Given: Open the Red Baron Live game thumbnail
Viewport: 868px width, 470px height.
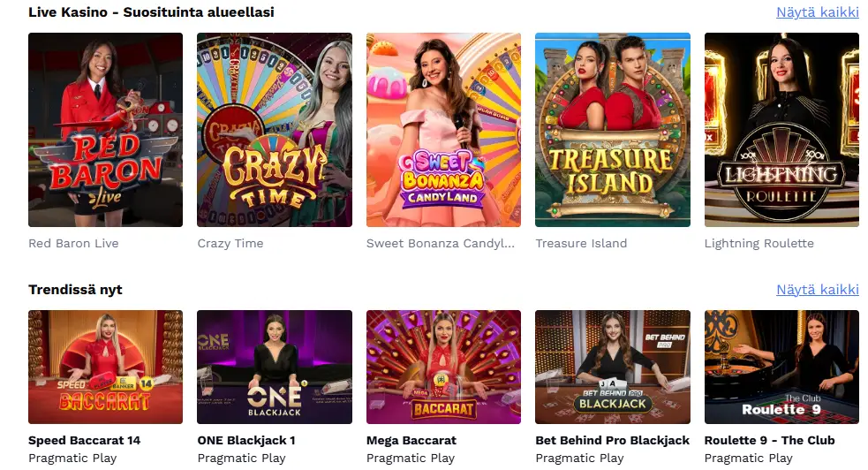Looking at the screenshot, I should pos(105,130).
